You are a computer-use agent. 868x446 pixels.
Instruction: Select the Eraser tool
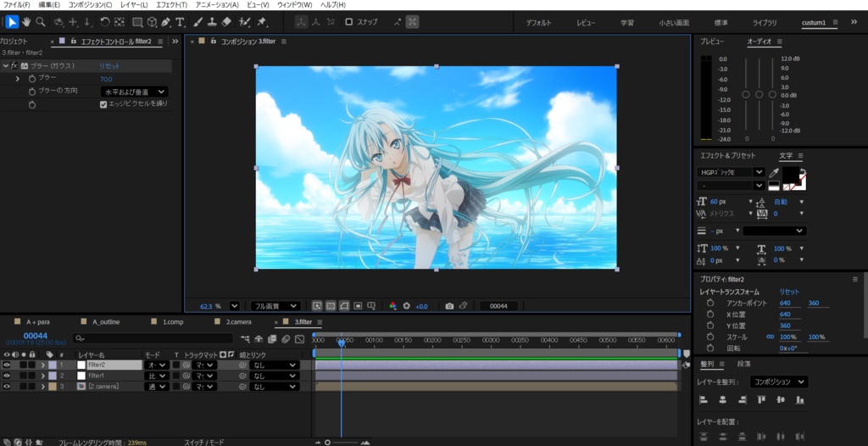click(225, 22)
